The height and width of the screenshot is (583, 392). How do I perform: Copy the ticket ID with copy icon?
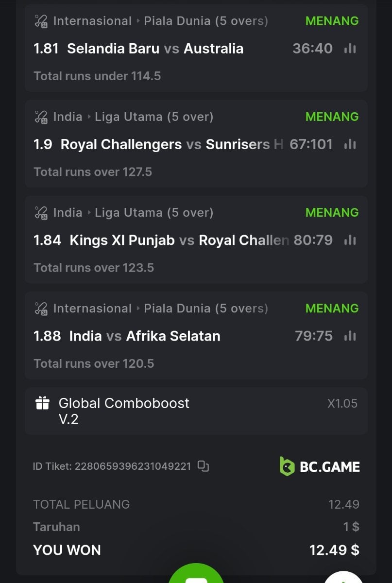204,466
